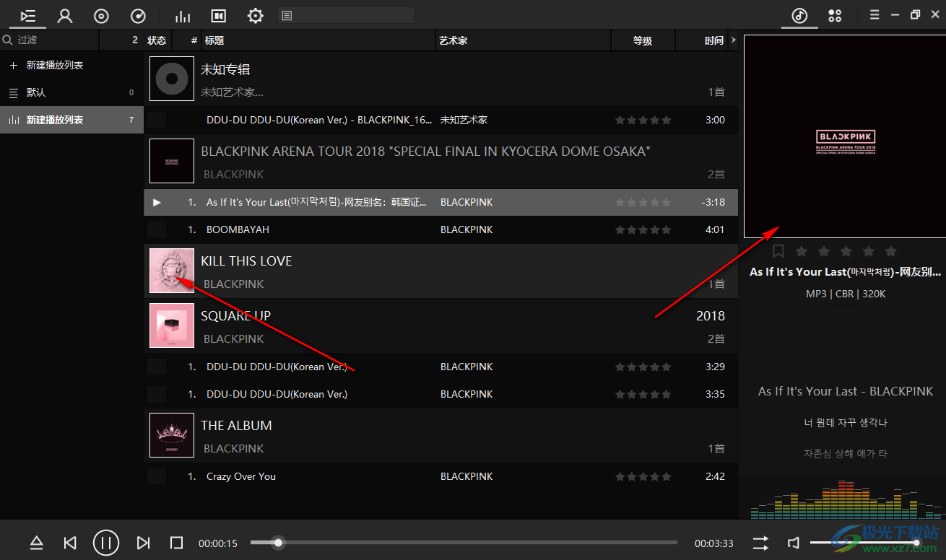Rate the 3:35 DDU-DU track stars

pos(643,394)
